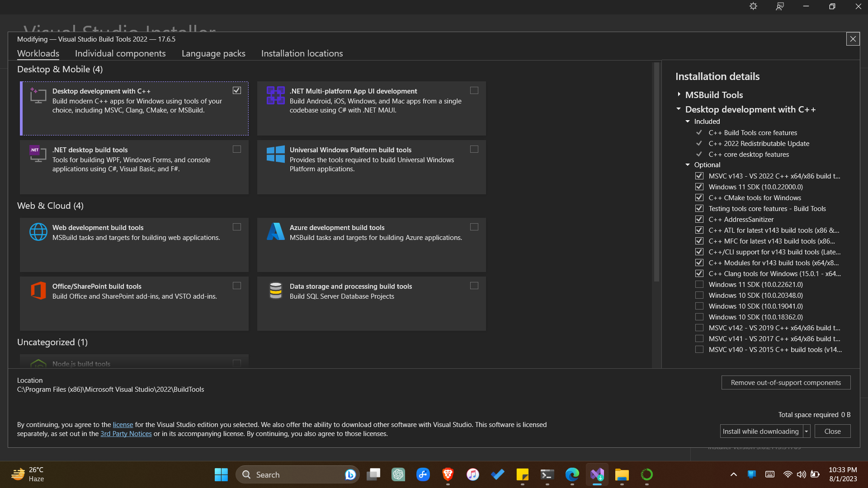Click the Azure development build tools icon

(x=275, y=232)
